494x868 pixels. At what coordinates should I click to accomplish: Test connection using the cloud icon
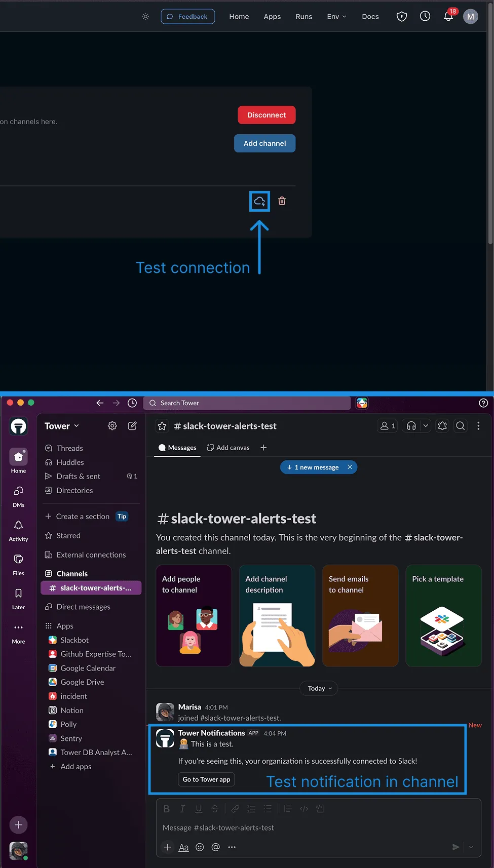tap(259, 201)
